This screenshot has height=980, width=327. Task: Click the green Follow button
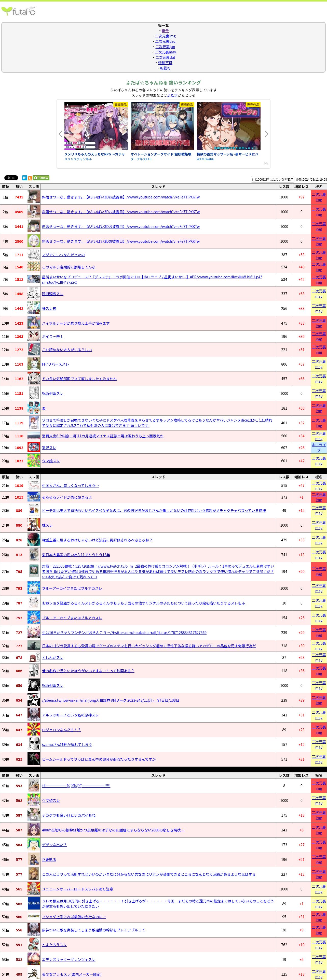41,178
